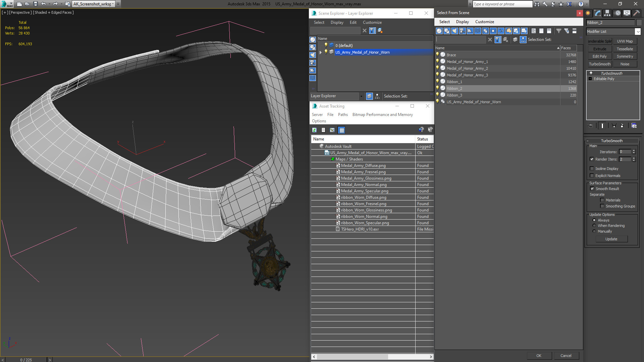Click object color swatch beside Ribbon_2 name
Screen dimensions: 644x362
point(639,22)
